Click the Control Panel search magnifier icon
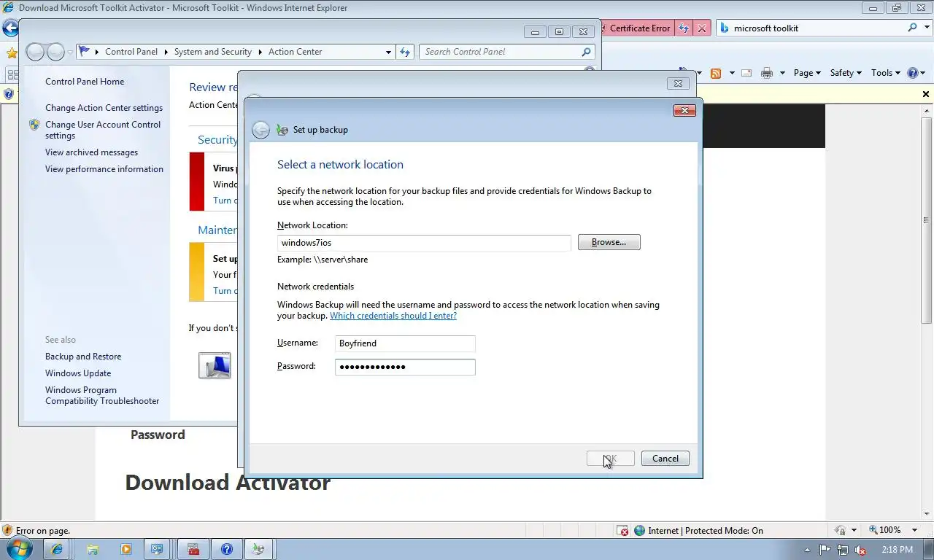 [586, 52]
